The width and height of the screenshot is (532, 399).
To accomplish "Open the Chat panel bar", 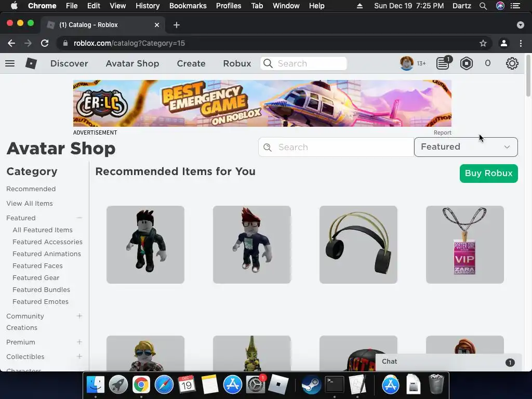I will click(x=447, y=362).
